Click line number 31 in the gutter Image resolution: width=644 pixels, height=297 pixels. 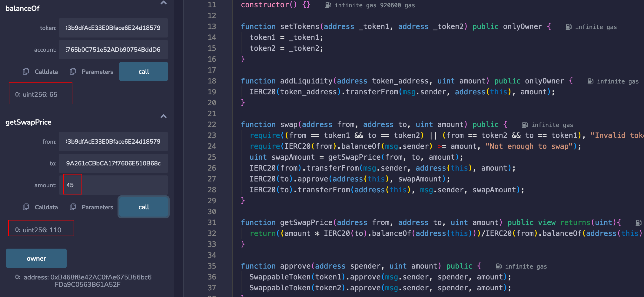[212, 223]
